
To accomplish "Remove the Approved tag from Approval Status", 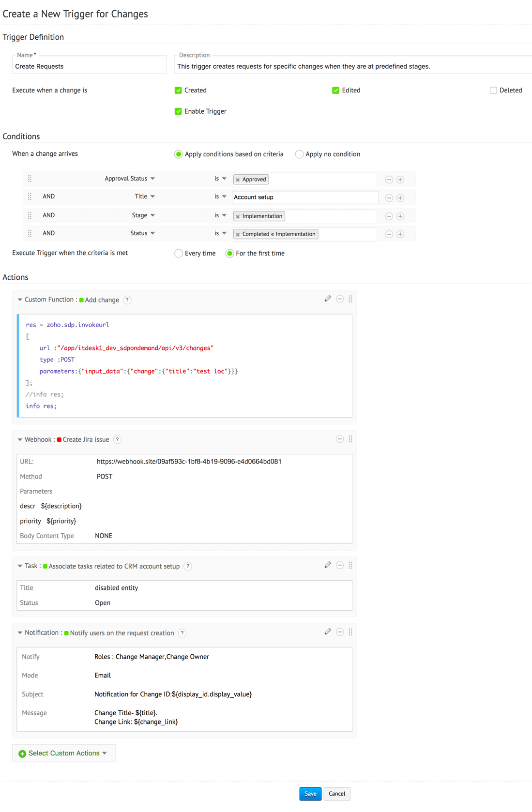I will (238, 180).
